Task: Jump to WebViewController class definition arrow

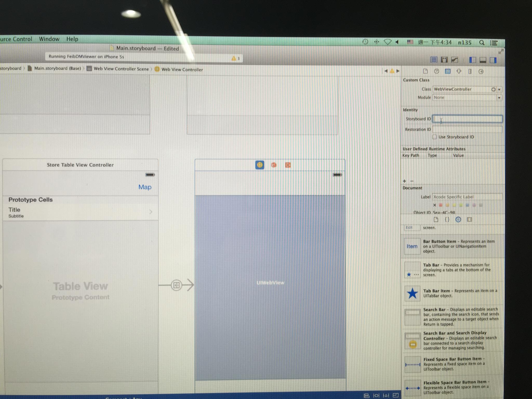Action: [x=493, y=89]
